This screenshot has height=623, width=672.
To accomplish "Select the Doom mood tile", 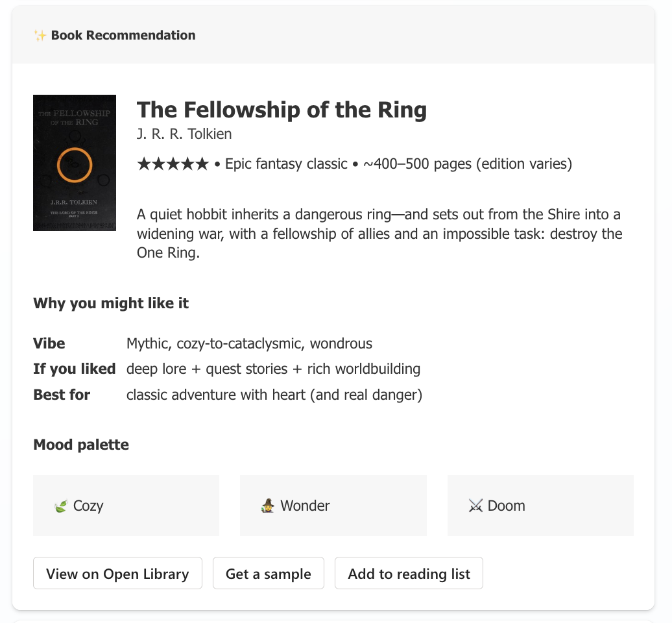I will tap(540, 506).
